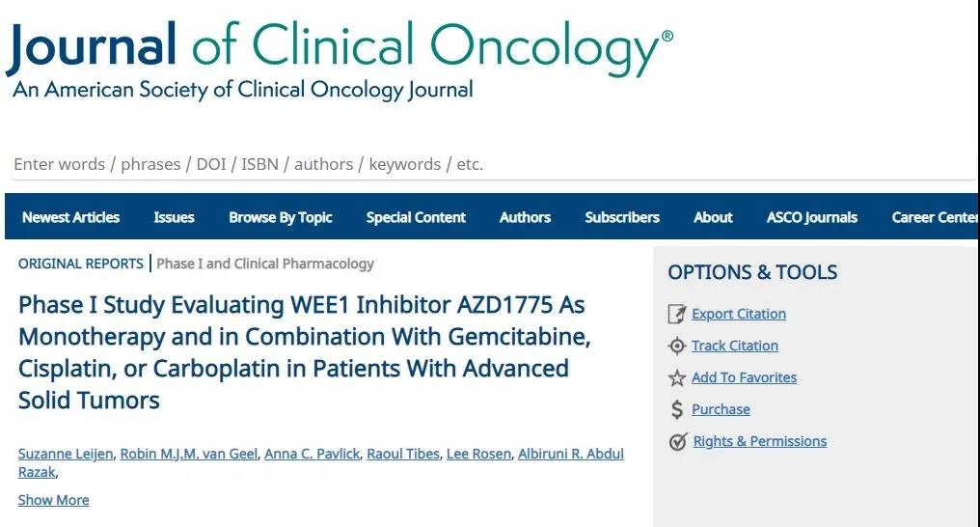The image size is (980, 527).
Task: Open the ASCO Journals menu
Action: (x=811, y=217)
